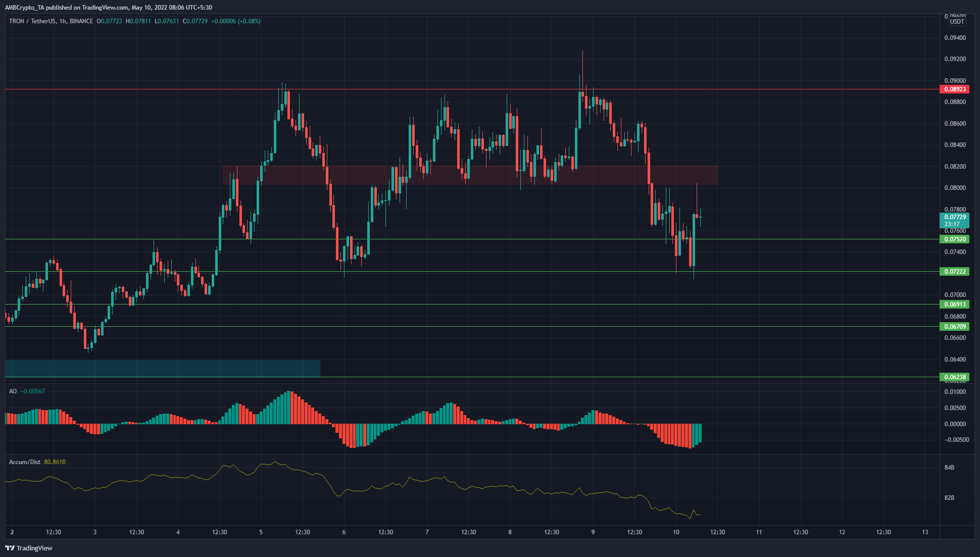Screen dimensions: 980x557
Task: Click the Accum/Dist value 80.861B
Action: click(x=55, y=462)
